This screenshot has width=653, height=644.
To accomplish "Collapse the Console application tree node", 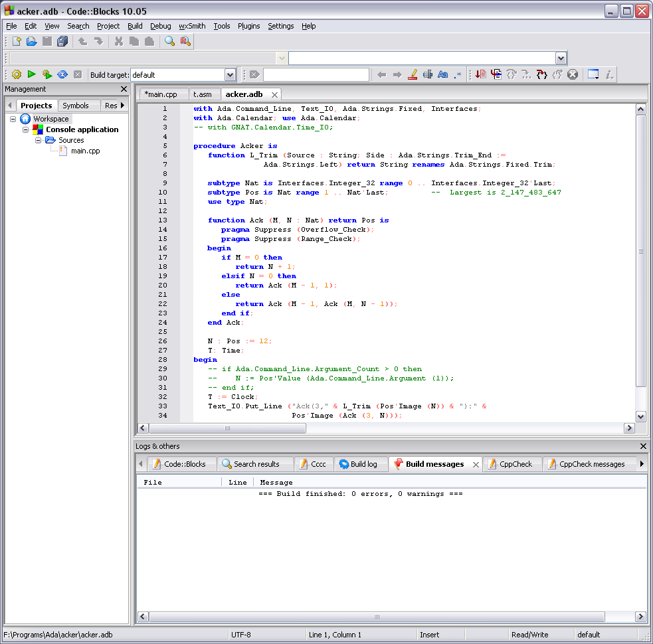I will [26, 130].
